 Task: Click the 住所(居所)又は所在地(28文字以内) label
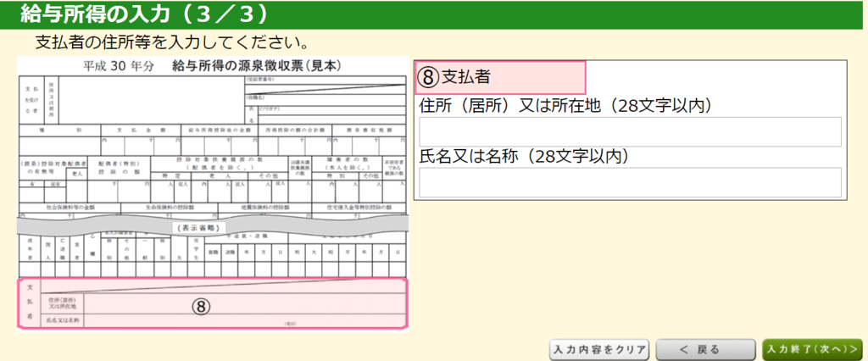coord(565,106)
